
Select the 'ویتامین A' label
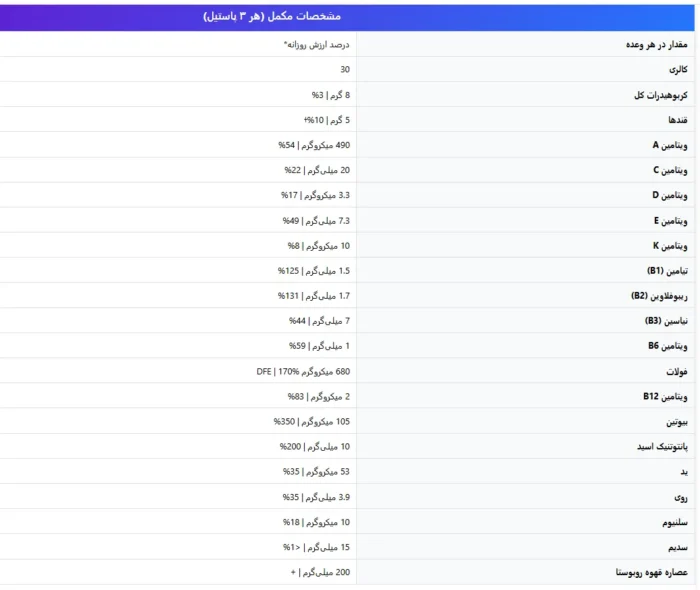[x=670, y=145]
